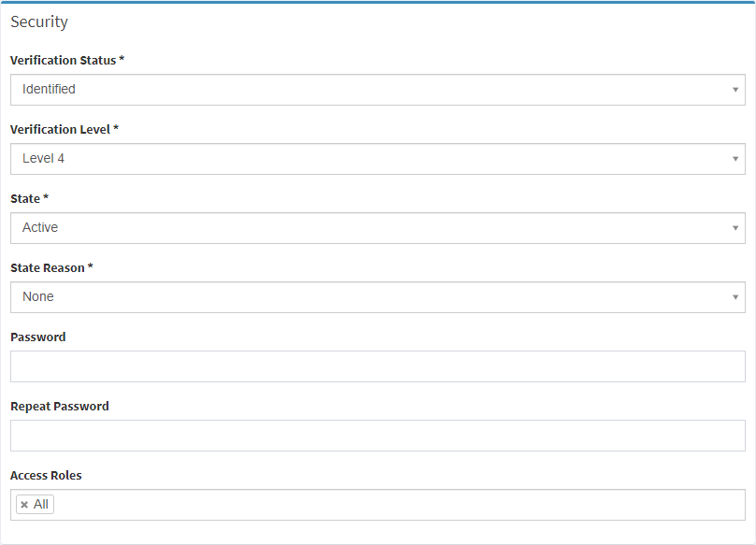Click the Access Roles label
This screenshot has width=756, height=545.
tap(46, 475)
